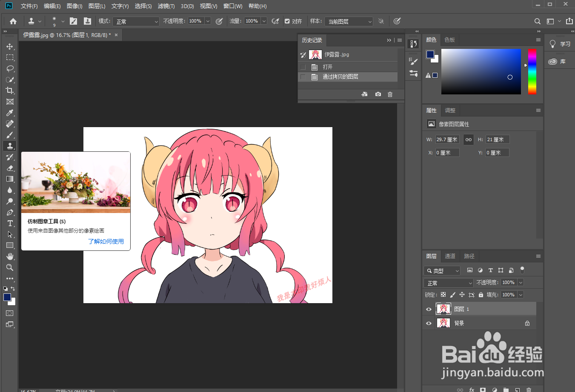Toggle link width and height
The width and height of the screenshot is (575, 392).
(x=469, y=139)
